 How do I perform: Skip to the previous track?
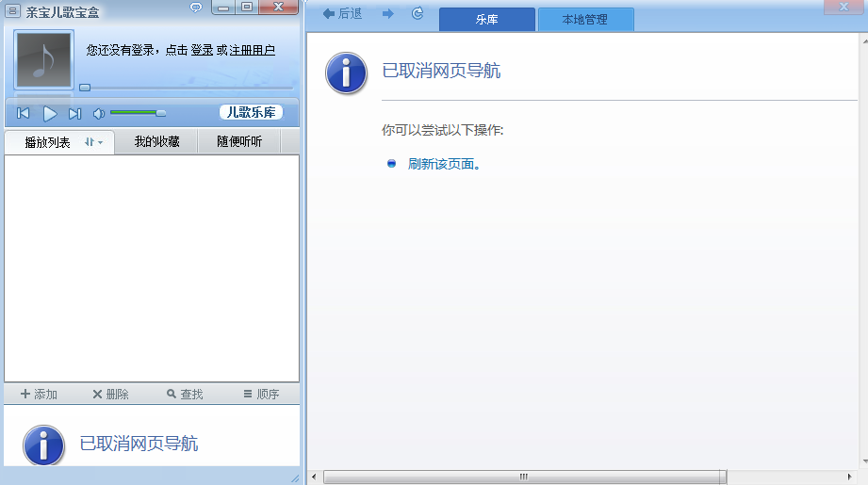(x=24, y=113)
